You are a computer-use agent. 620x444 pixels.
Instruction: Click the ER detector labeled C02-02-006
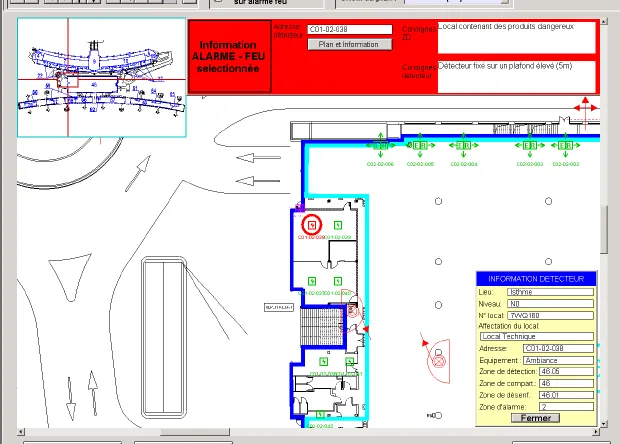click(380, 145)
